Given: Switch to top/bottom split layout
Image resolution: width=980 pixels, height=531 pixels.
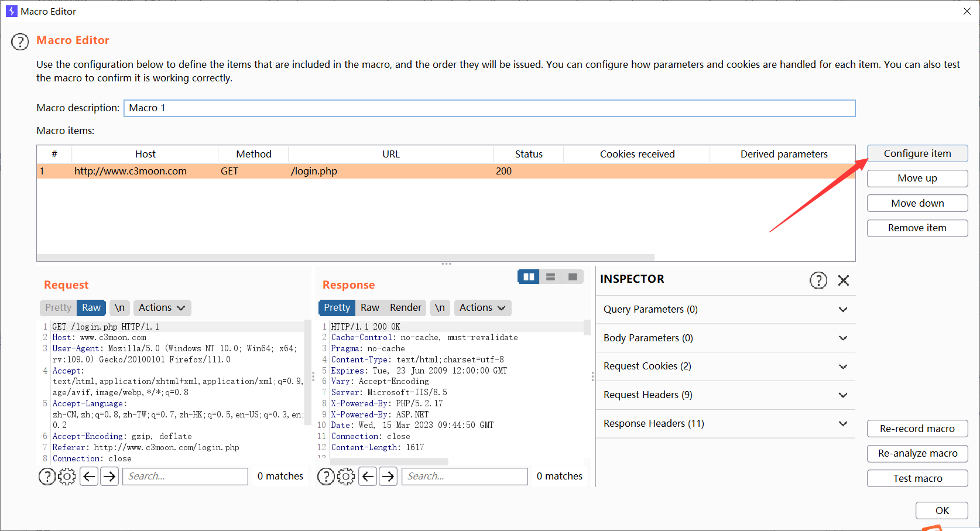Looking at the screenshot, I should 550,277.
